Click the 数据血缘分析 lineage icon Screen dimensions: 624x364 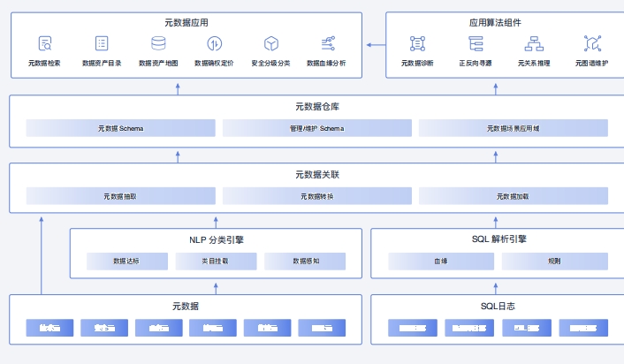coord(328,43)
